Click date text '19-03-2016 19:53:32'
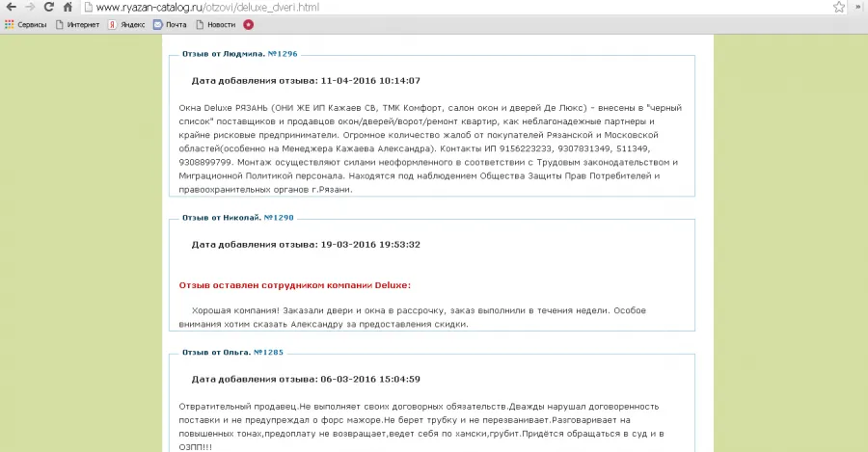868x452 pixels. click(370, 245)
